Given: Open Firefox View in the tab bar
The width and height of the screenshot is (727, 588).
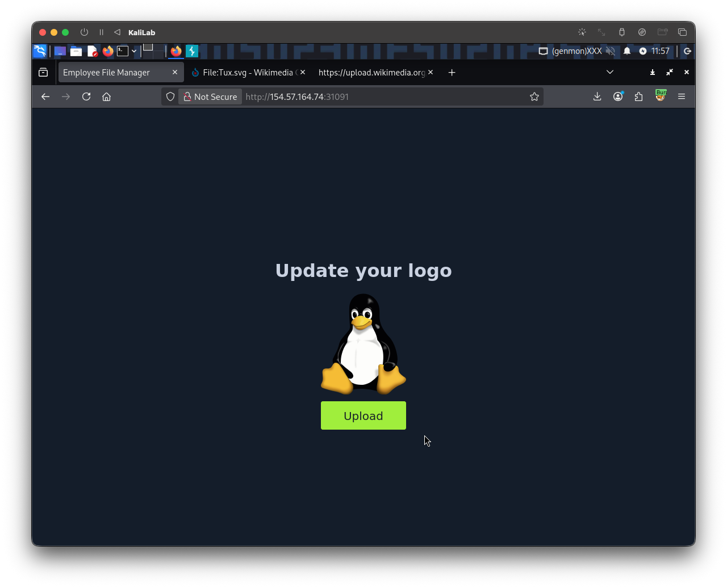Looking at the screenshot, I should pyautogui.click(x=43, y=72).
